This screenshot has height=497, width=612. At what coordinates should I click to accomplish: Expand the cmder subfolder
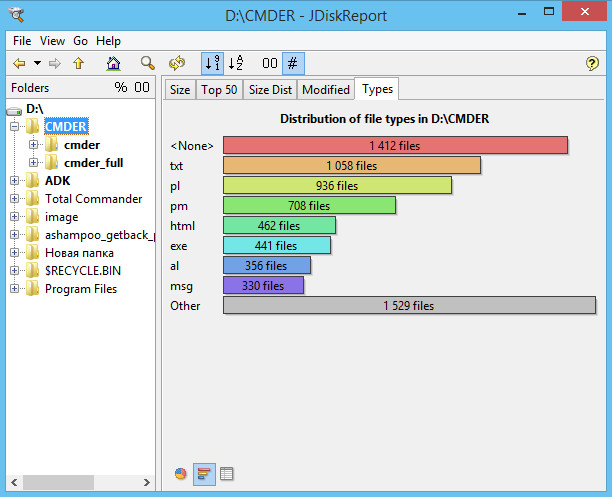coord(34,145)
